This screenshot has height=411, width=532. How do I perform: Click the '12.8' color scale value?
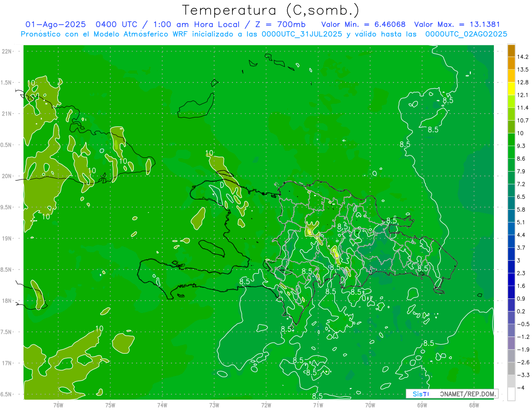[x=523, y=82]
